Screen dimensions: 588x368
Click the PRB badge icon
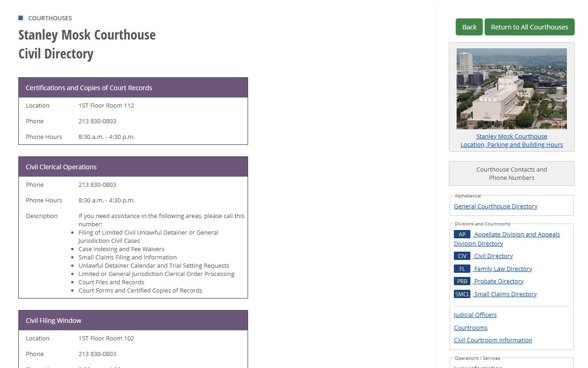click(x=462, y=281)
